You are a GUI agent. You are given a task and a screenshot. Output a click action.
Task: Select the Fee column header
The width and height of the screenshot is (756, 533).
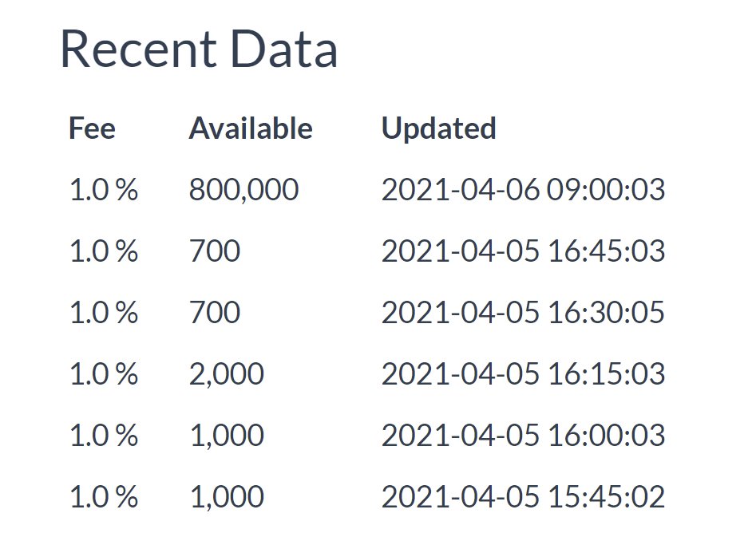coord(92,128)
